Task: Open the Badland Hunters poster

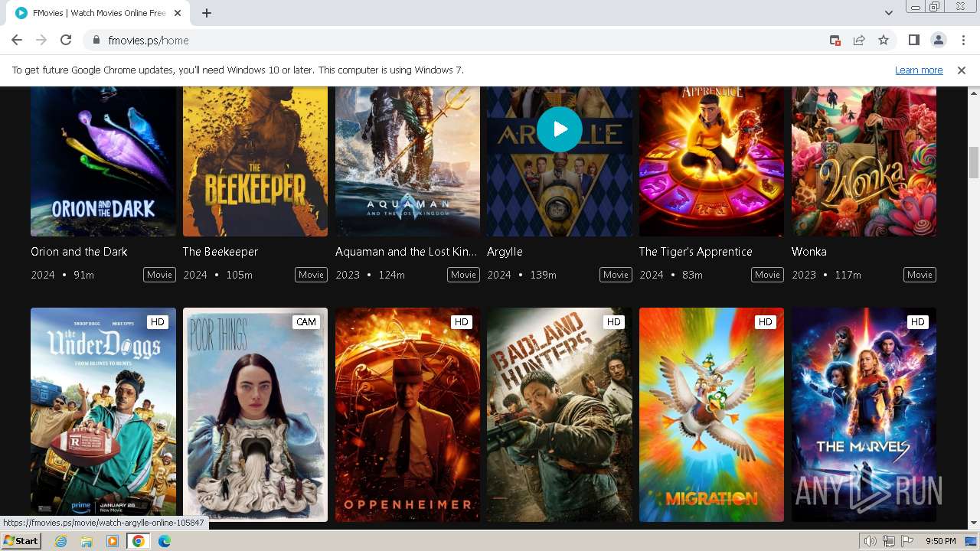Action: [560, 415]
